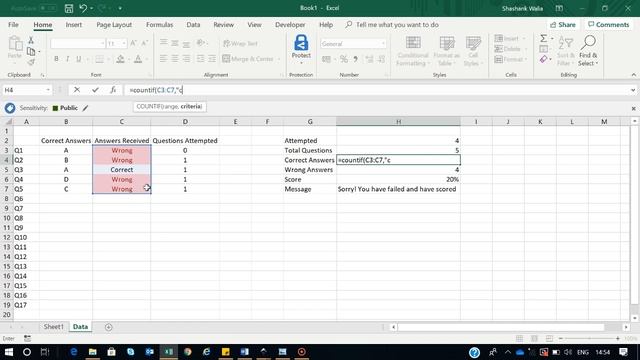640x360 pixels.
Task: Click the Copy icon in Clipboard group
Action: (x=31, y=51)
